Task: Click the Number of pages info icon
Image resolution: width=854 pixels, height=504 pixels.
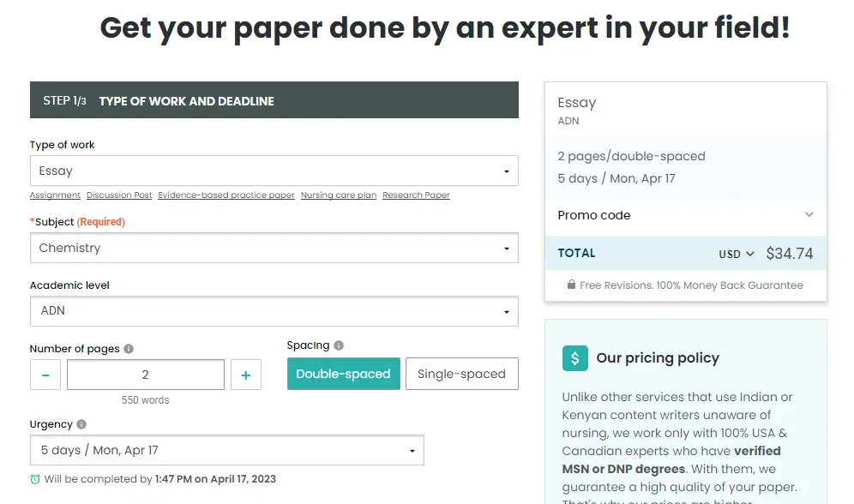Action: (x=127, y=348)
